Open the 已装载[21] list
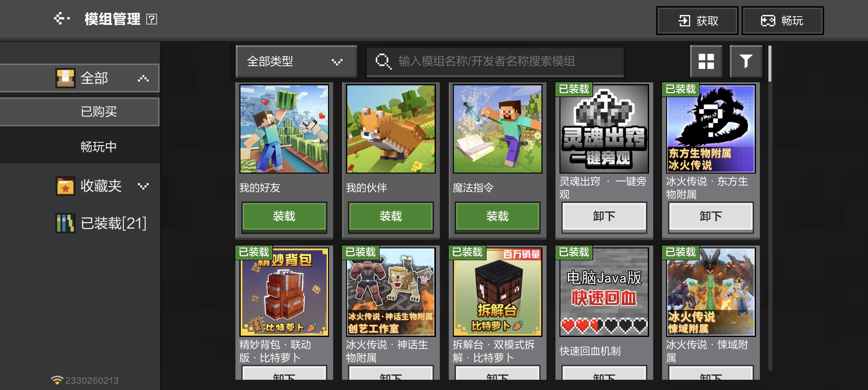This screenshot has width=868, height=390. [101, 223]
